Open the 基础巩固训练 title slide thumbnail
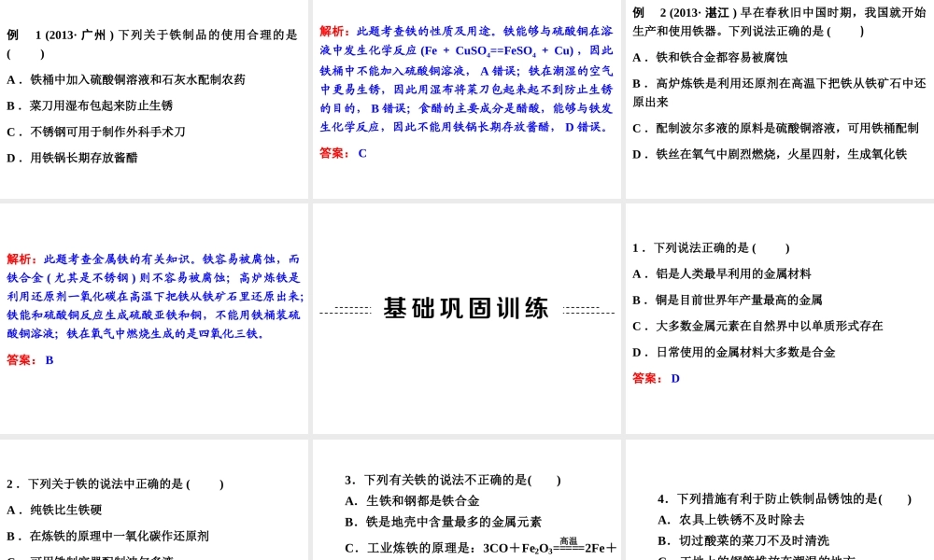934x560 pixels. pyautogui.click(x=466, y=318)
